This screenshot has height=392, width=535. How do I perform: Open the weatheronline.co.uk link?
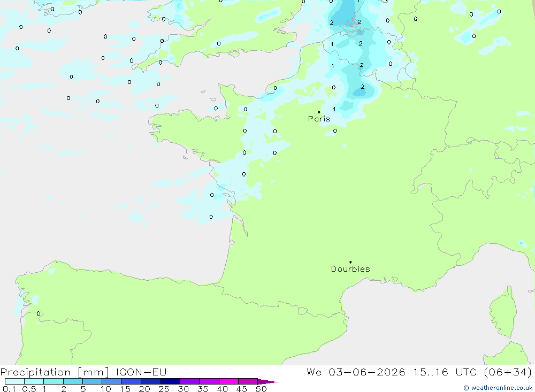(x=498, y=388)
